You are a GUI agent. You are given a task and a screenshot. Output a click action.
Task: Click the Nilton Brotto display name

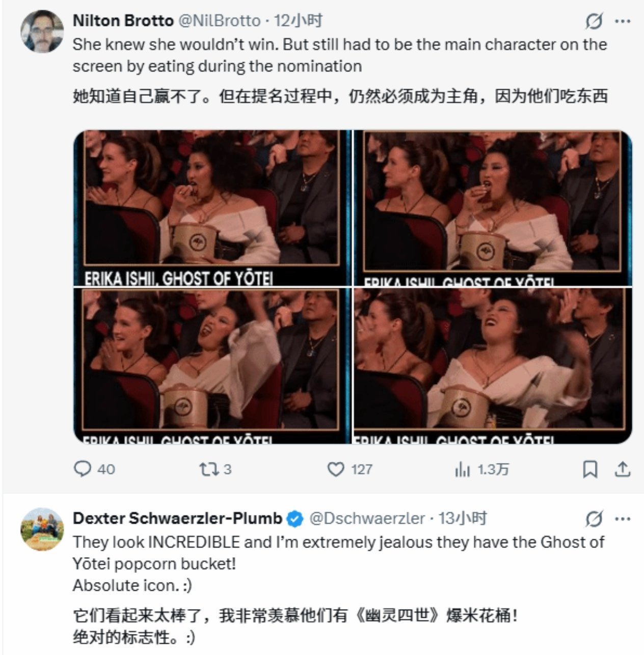[x=123, y=20]
